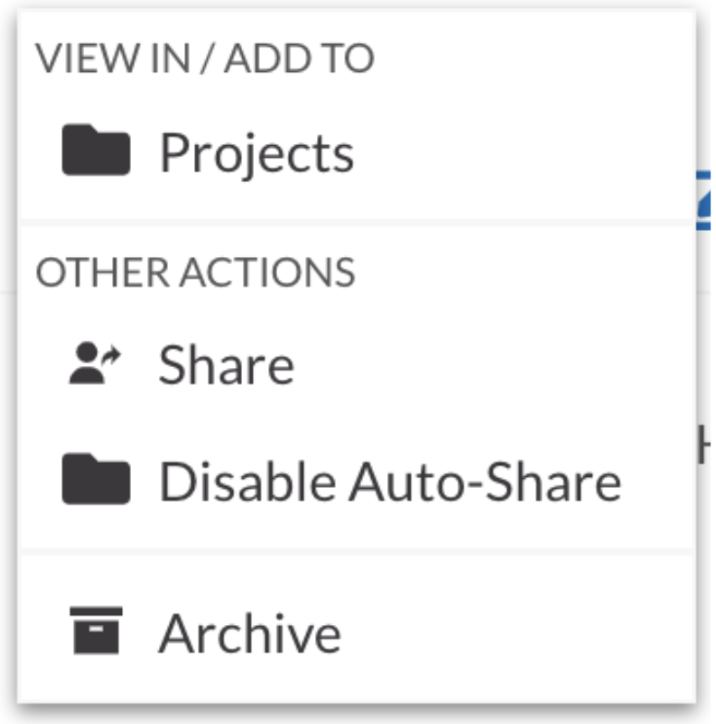The width and height of the screenshot is (716, 724).
Task: Click the word Auto-Share in the menu
Action: pos(485,481)
